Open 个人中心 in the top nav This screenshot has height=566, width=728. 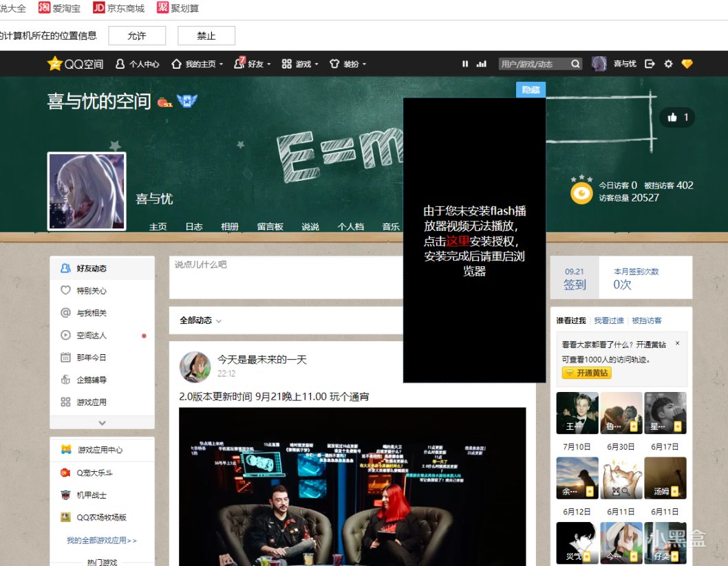(138, 64)
